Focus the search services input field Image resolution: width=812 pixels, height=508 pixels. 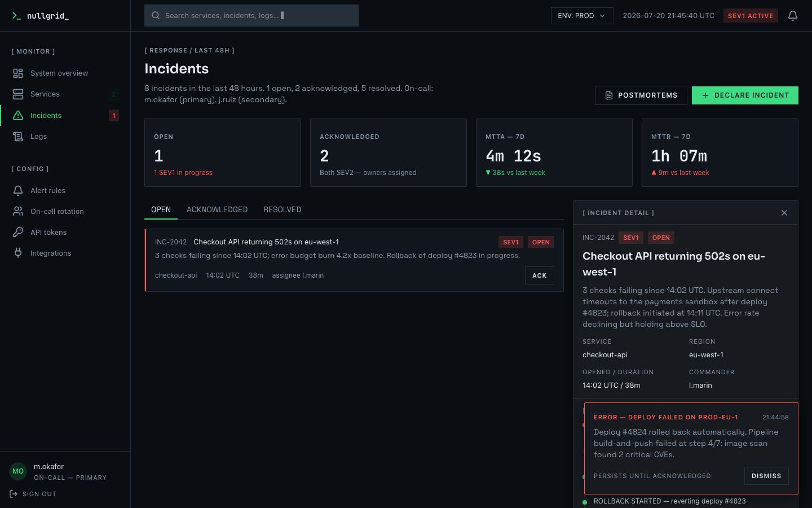[251, 16]
